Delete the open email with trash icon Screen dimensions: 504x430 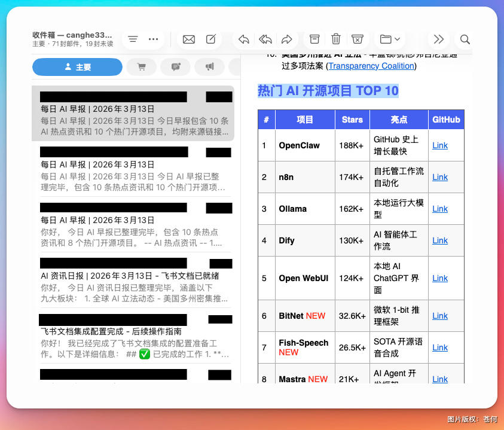tap(336, 39)
